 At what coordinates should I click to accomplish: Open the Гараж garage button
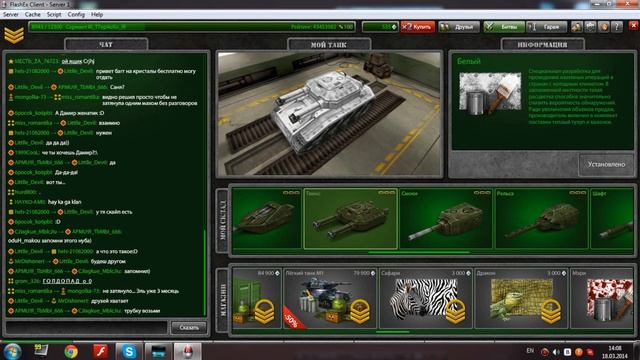tap(547, 27)
